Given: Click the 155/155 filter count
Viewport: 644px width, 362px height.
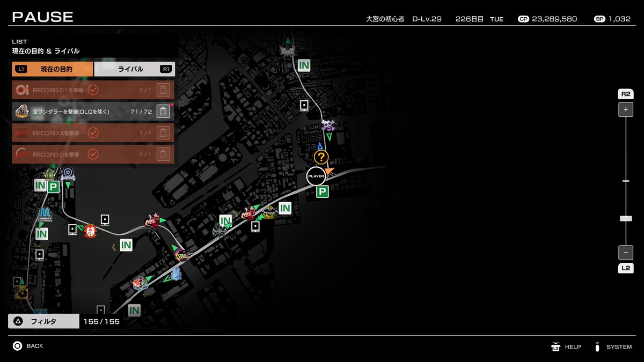Looking at the screenshot, I should click(101, 322).
